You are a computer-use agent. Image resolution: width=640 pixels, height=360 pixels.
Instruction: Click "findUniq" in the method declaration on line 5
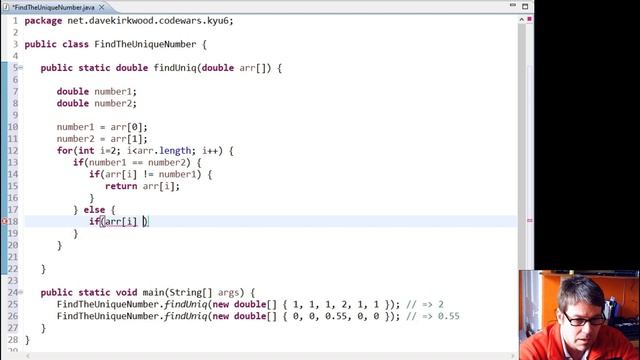(175, 68)
